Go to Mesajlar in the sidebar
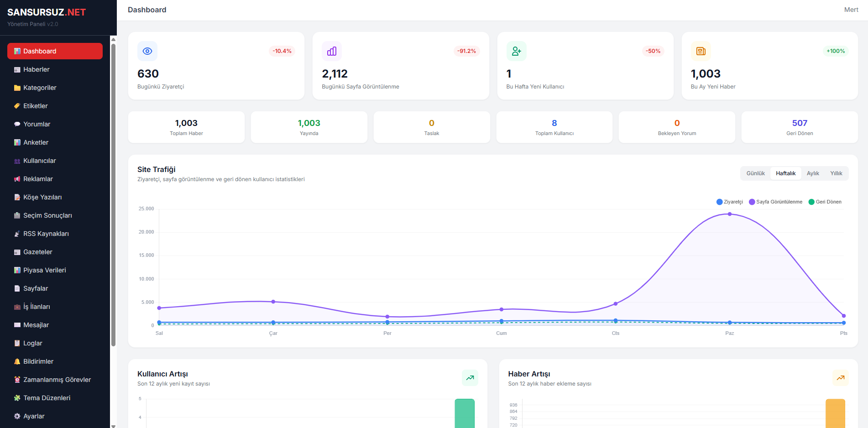The height and width of the screenshot is (428, 868). pyautogui.click(x=55, y=325)
